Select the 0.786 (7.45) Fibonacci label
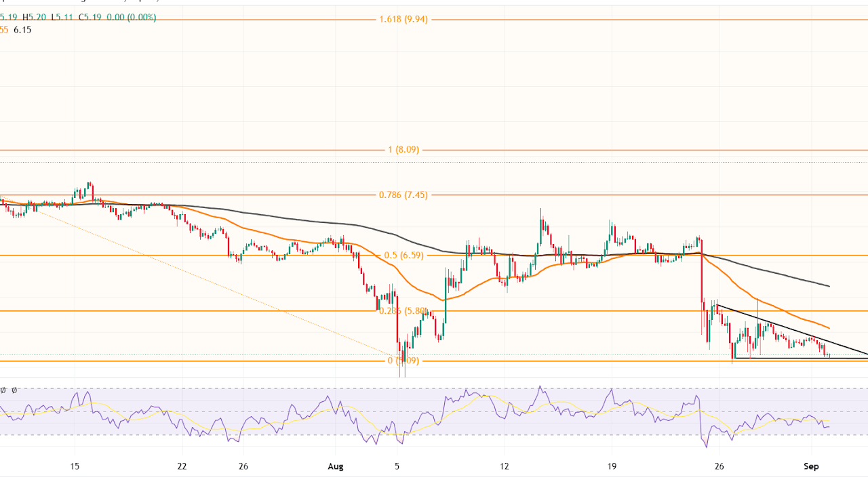The image size is (868, 488). (x=403, y=195)
